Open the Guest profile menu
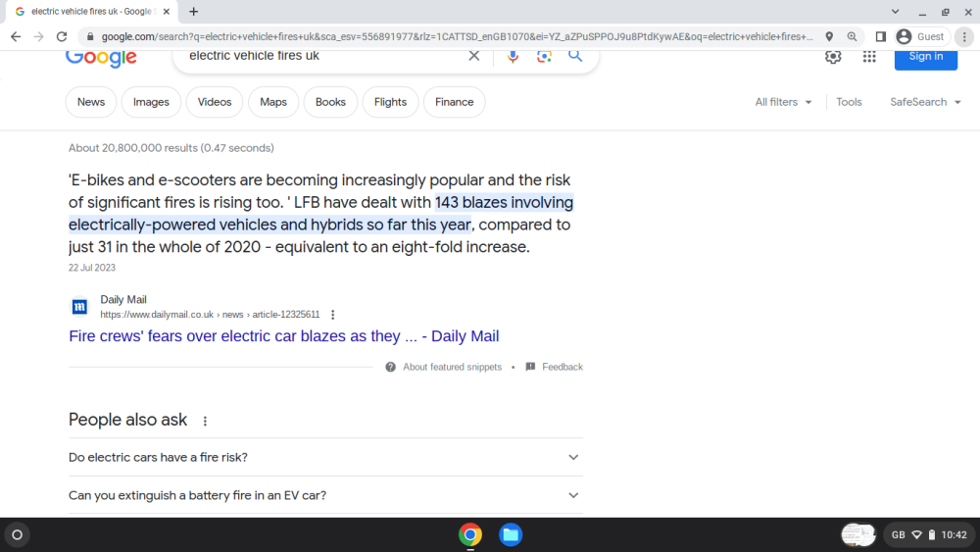This screenshot has width=980, height=552. point(920,37)
